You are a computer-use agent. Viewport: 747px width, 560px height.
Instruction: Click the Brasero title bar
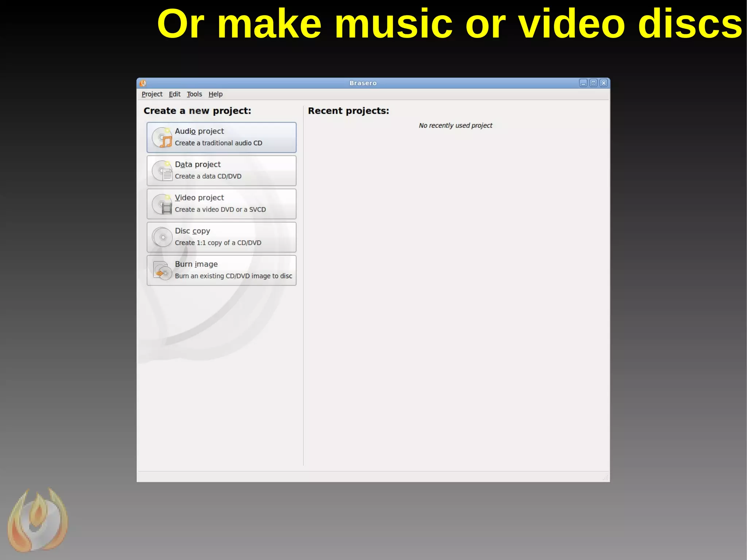[x=363, y=83]
